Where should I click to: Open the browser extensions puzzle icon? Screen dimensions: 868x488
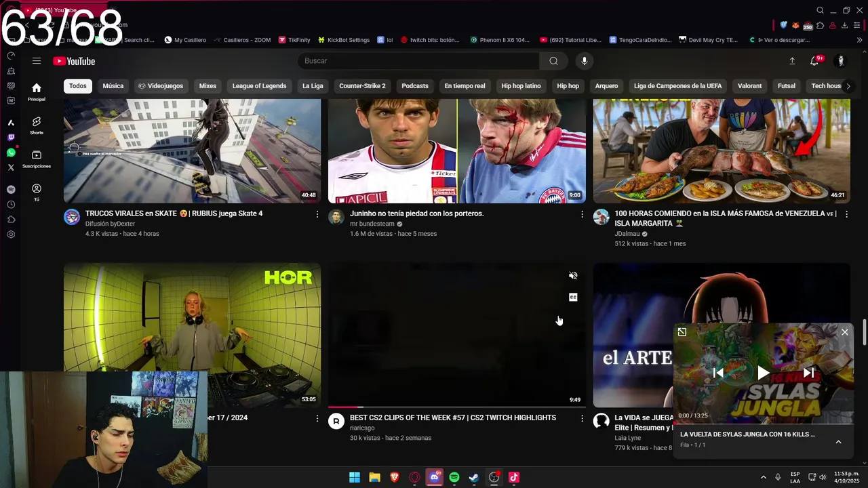click(820, 25)
